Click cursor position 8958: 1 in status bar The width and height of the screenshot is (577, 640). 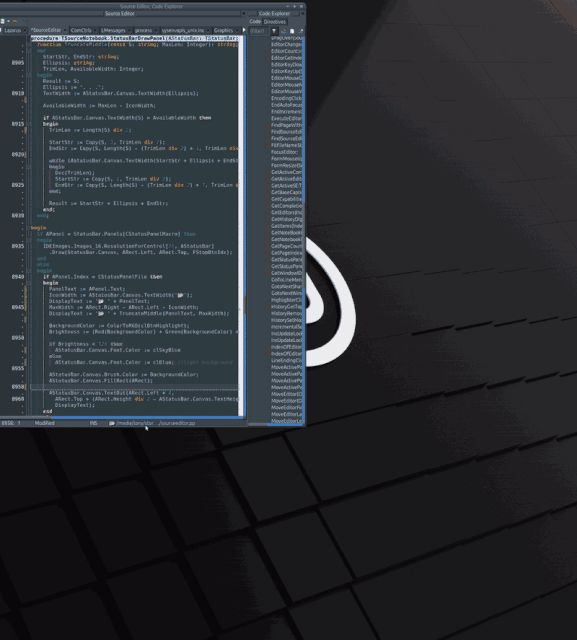pos(11,423)
